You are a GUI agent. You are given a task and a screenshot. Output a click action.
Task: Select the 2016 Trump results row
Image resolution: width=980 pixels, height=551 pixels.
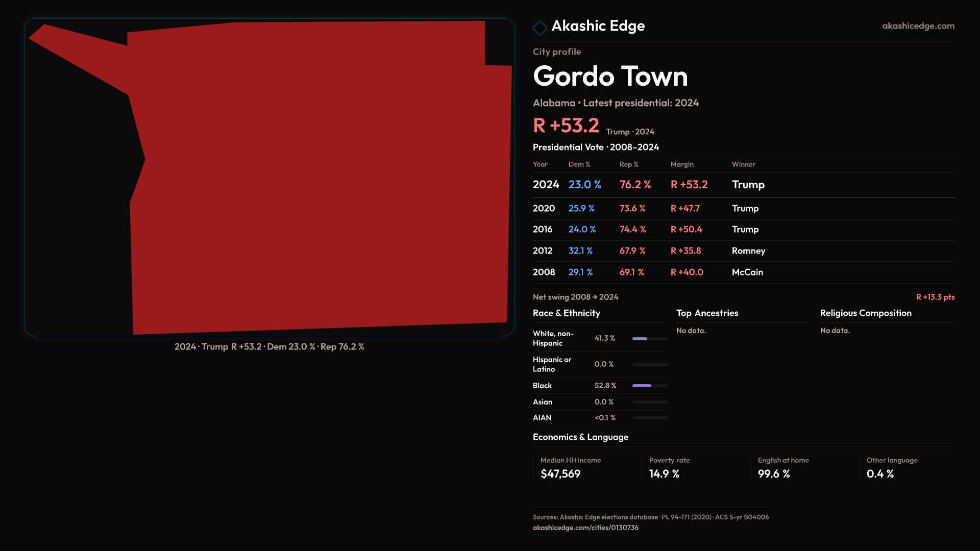coord(743,230)
